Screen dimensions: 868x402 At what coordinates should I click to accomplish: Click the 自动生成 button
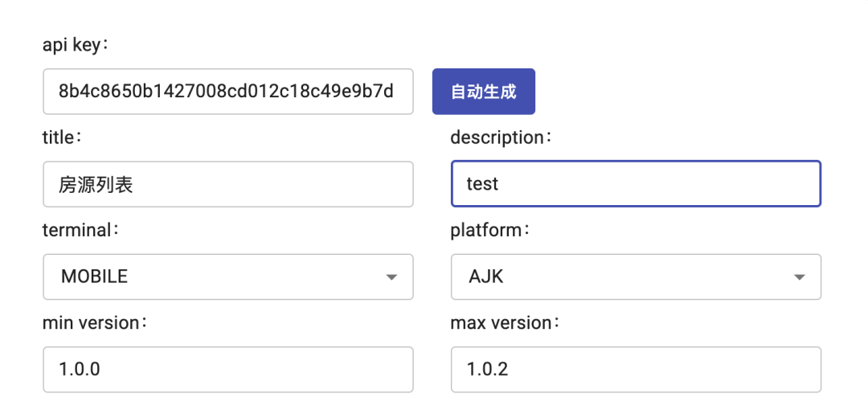click(x=483, y=92)
